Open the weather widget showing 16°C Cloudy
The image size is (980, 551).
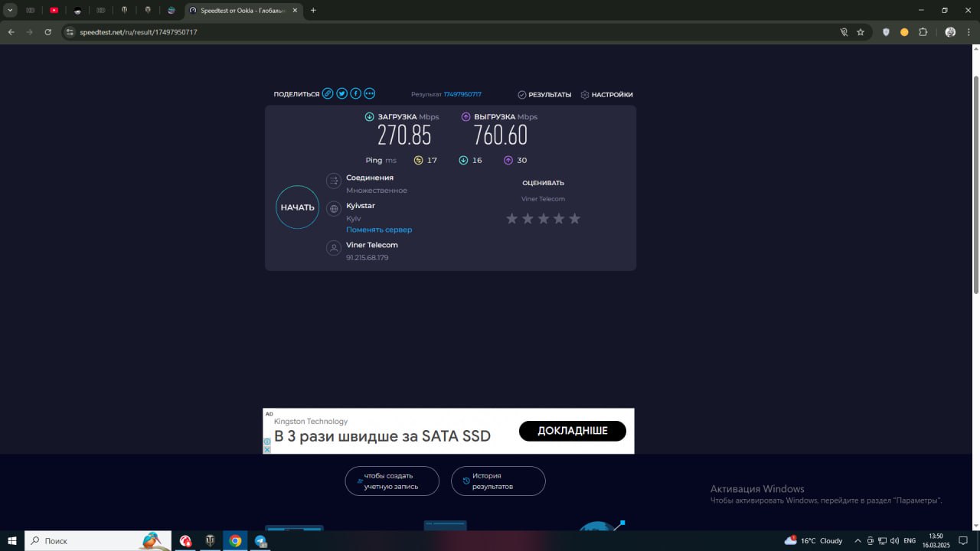click(814, 540)
